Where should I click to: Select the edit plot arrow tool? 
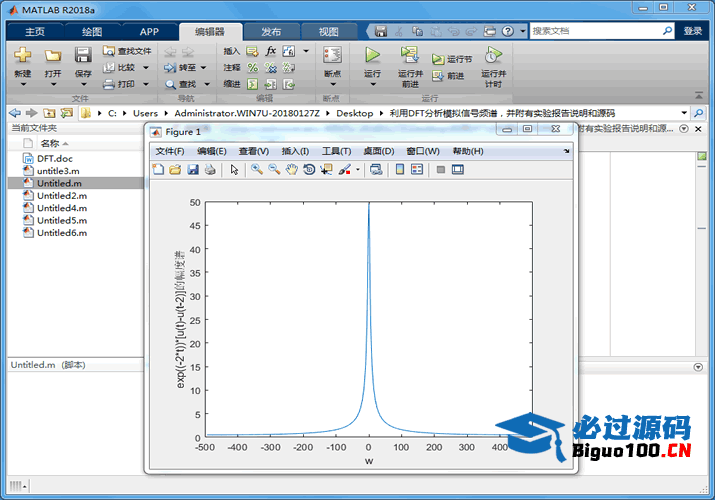coord(234,170)
